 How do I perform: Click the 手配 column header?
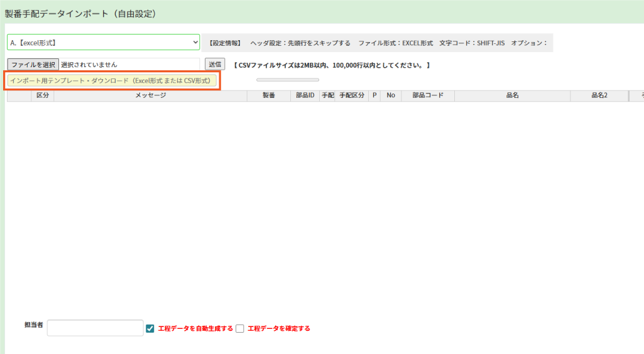pos(327,95)
